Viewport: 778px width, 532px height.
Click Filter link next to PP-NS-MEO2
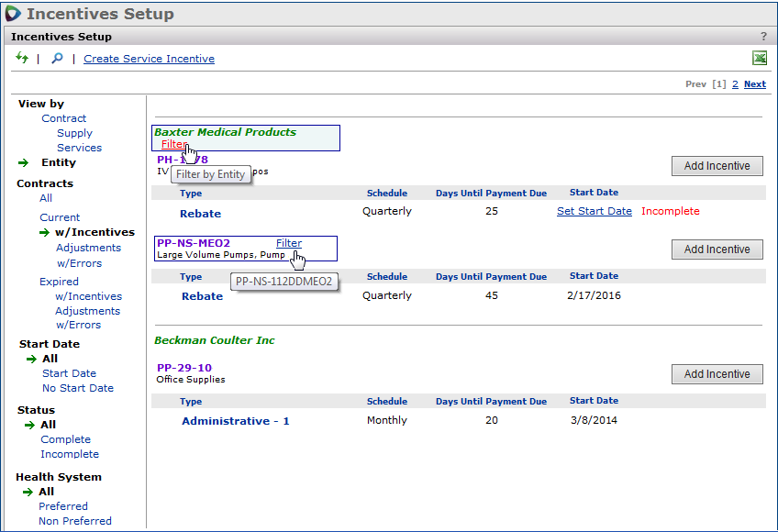pos(289,243)
